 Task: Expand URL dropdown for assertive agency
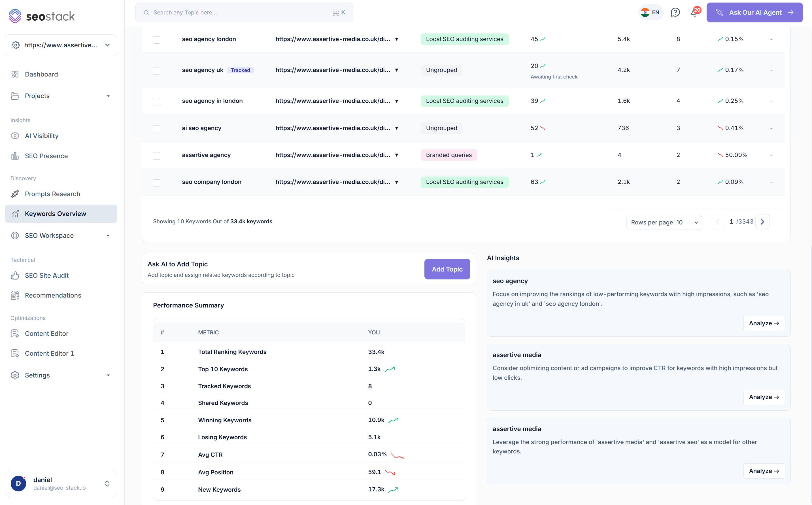coord(397,155)
